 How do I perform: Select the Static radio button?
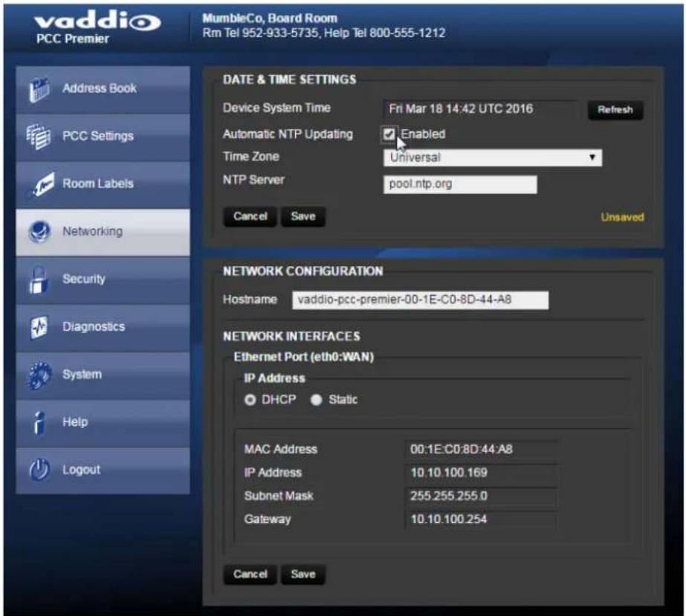317,400
